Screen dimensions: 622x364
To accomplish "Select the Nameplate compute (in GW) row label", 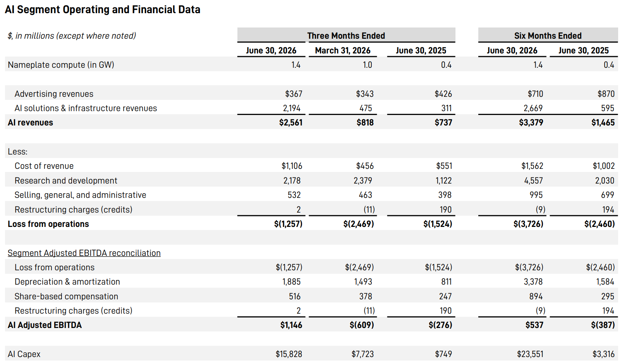I will (x=61, y=65).
